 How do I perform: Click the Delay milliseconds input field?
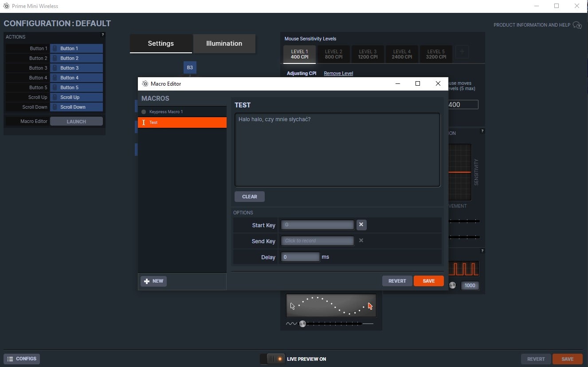(x=300, y=257)
